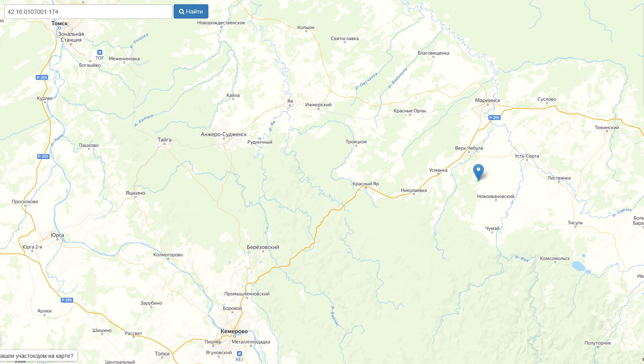Click the Анжеро-Судженск city label

224,134
